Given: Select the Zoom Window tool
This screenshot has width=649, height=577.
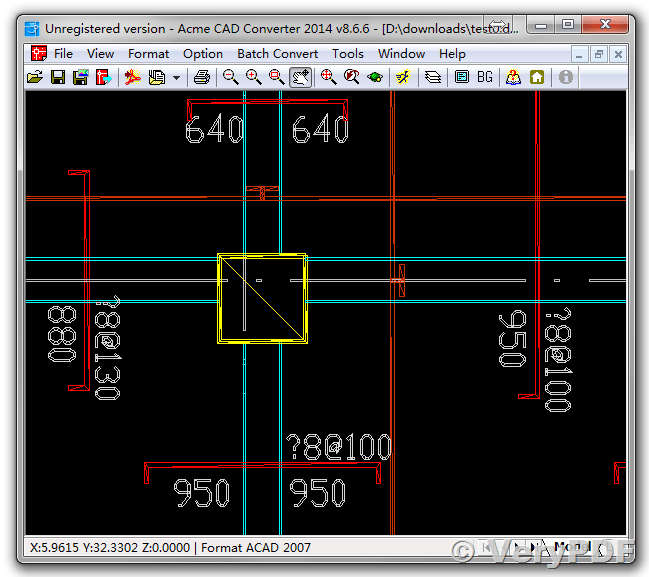Looking at the screenshot, I should [x=277, y=77].
